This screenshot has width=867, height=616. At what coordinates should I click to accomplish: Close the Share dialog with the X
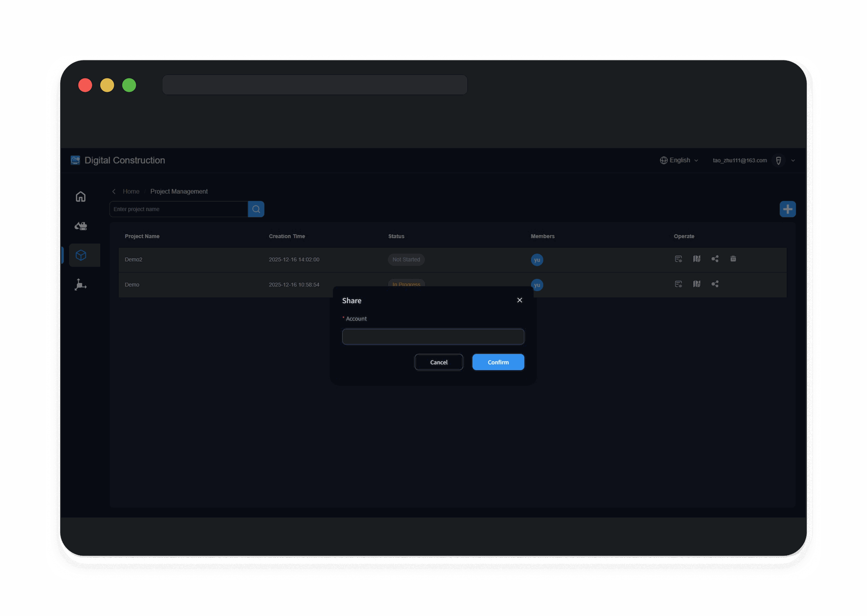519,300
